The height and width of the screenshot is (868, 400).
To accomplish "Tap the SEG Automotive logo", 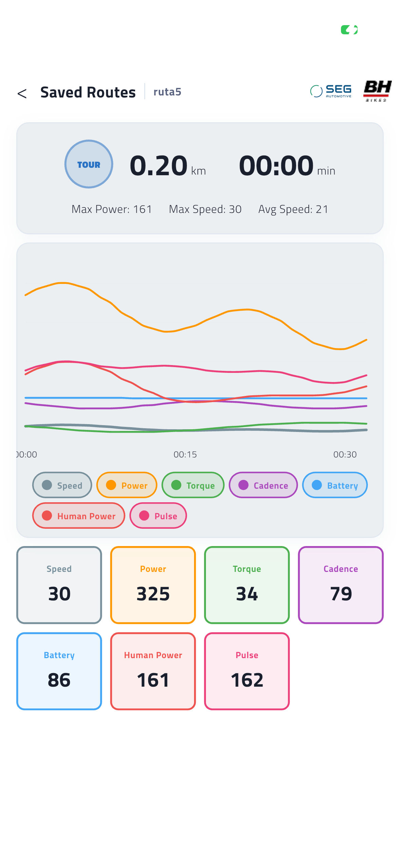I will [331, 91].
